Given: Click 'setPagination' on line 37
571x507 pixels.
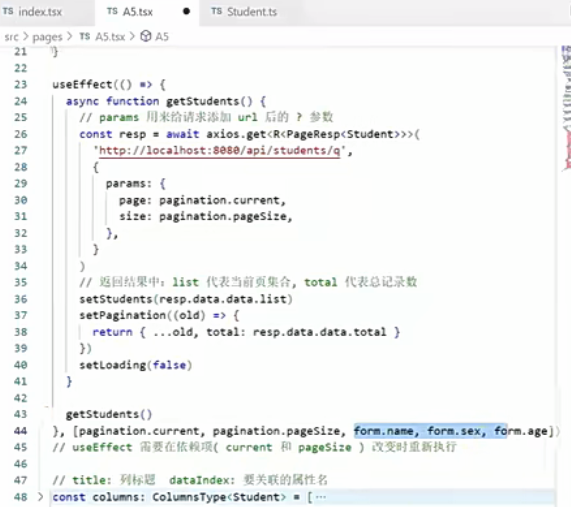Looking at the screenshot, I should coord(122,315).
